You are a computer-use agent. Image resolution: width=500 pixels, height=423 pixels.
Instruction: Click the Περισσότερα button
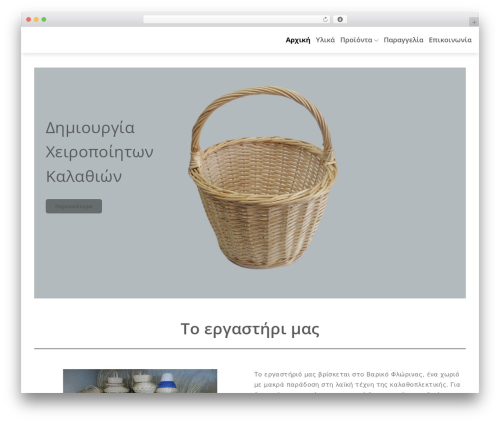coord(74,206)
